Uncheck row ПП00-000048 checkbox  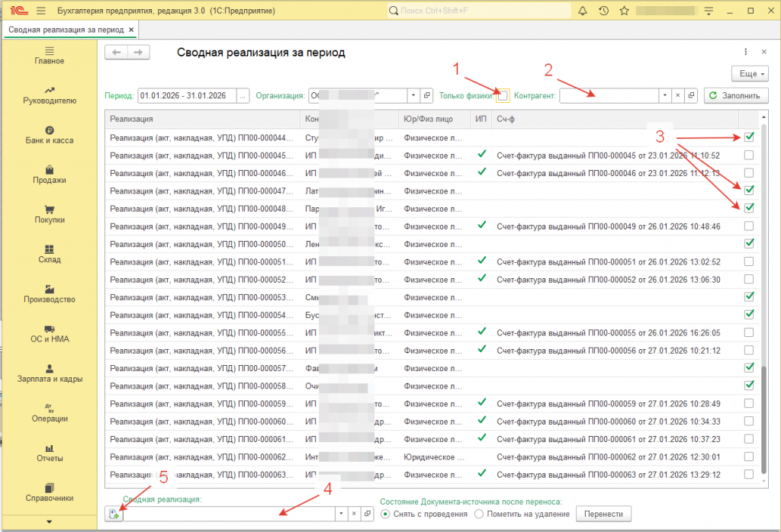point(749,209)
